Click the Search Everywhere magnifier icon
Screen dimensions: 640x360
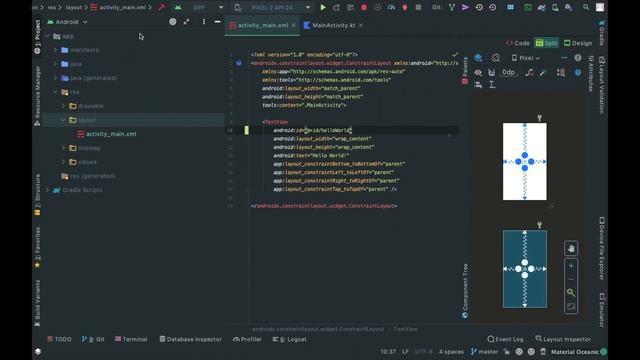click(586, 7)
